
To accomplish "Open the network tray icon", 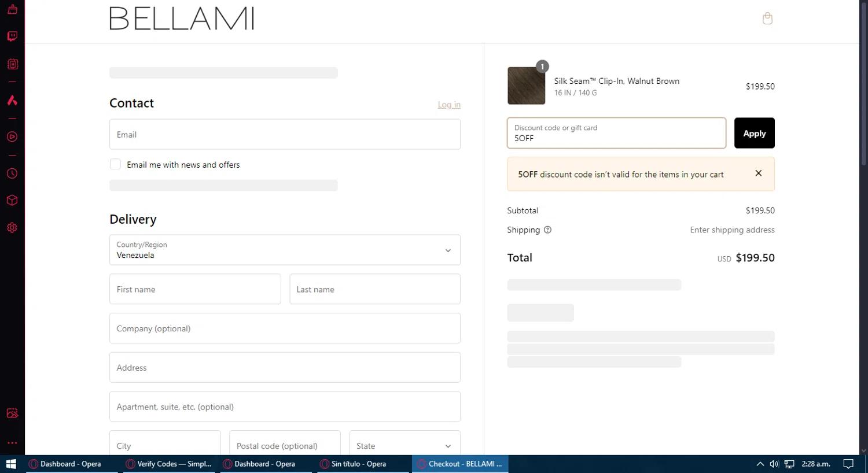I will click(789, 464).
